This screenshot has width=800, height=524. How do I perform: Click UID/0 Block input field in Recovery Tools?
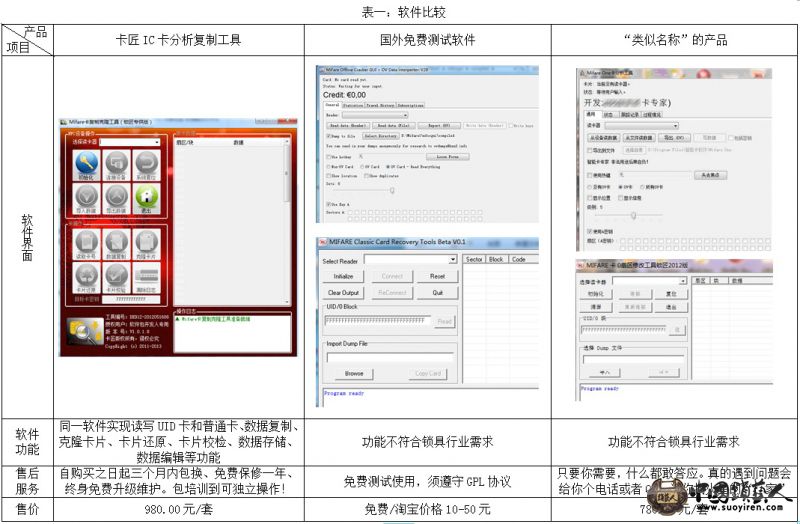(x=378, y=321)
